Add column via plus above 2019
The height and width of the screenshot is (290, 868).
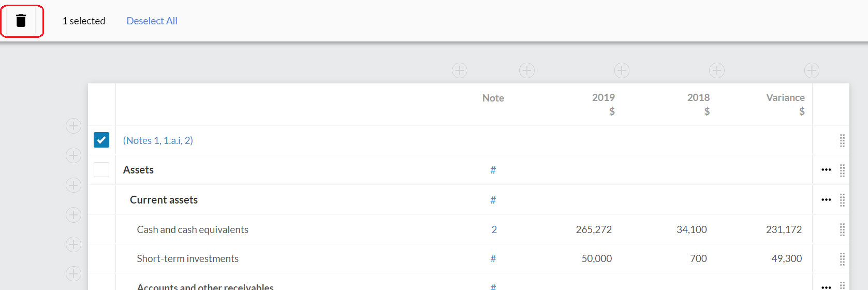tap(622, 70)
